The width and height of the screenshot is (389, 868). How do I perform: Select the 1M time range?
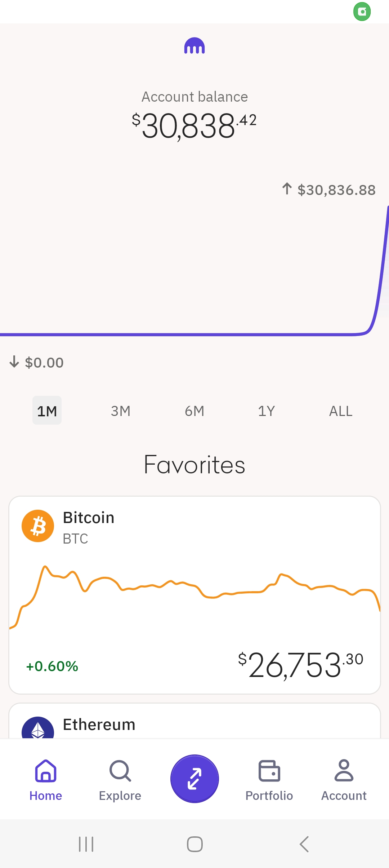coord(47,411)
